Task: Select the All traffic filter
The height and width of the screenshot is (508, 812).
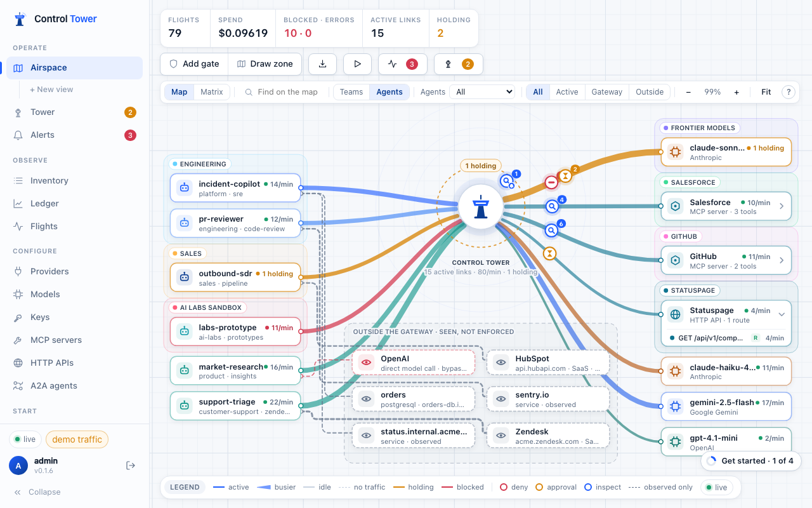Action: 538,92
